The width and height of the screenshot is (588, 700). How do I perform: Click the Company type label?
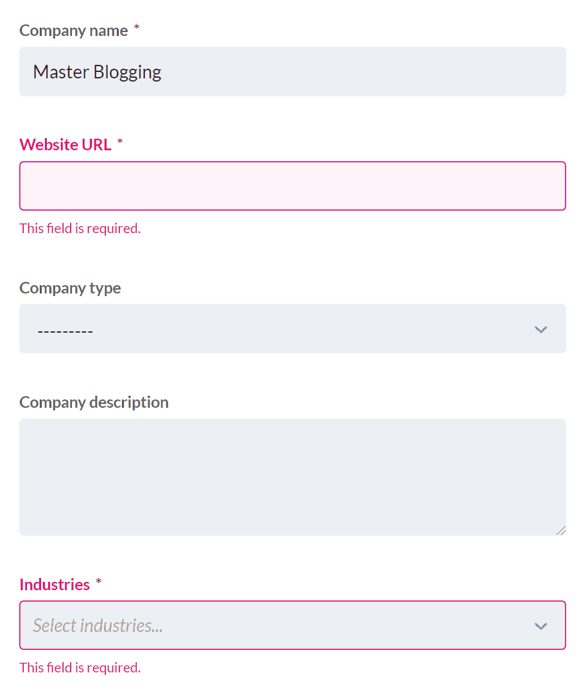(x=70, y=288)
